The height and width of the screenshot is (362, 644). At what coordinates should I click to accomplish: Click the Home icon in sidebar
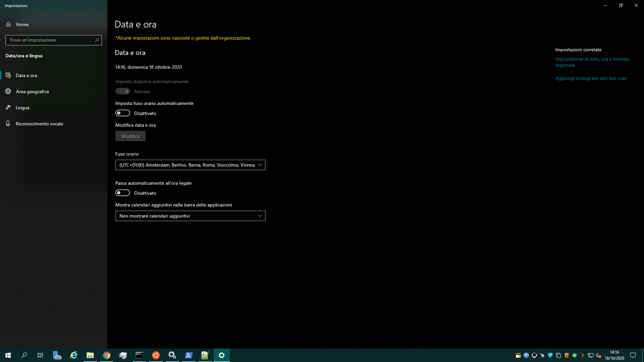point(8,24)
